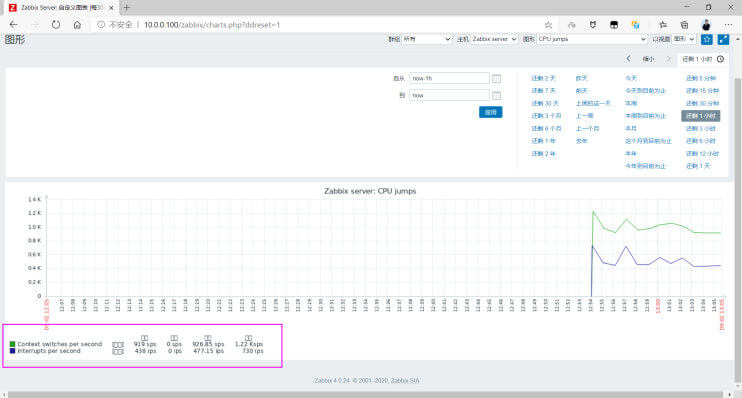Image resolution: width=742 pixels, height=398 pixels.
Task: Pick highlighted 最近 1 小时 range
Action: [x=701, y=115]
